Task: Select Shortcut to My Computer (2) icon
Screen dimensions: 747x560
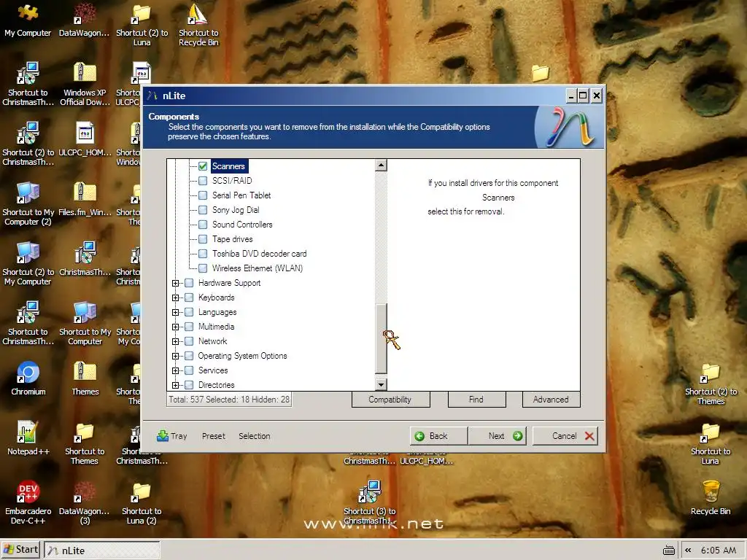Action: pyautogui.click(x=28, y=204)
